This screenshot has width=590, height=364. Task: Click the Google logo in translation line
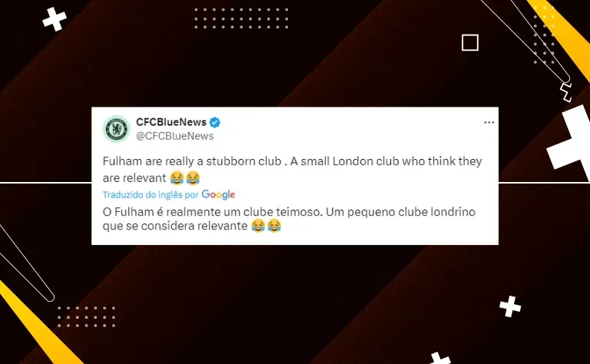218,194
